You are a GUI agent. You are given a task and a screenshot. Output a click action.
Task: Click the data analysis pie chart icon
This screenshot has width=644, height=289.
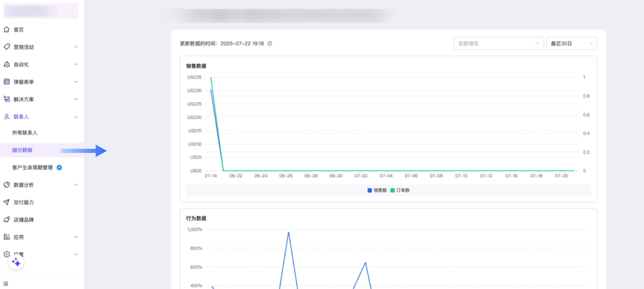[7, 185]
